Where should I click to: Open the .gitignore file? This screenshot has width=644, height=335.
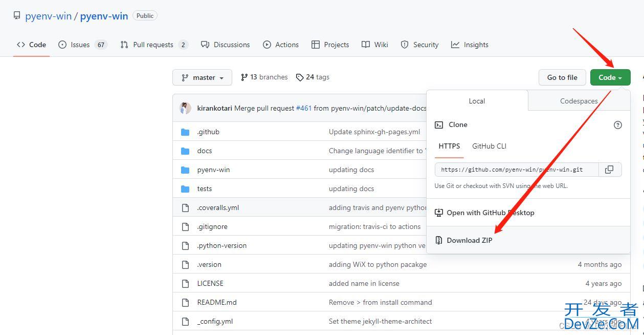coord(212,226)
